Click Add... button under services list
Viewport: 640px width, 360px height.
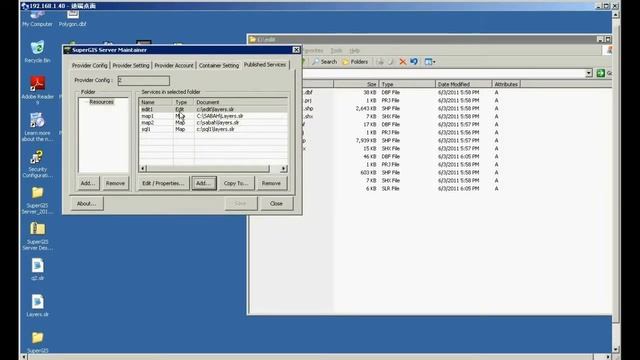pos(204,183)
